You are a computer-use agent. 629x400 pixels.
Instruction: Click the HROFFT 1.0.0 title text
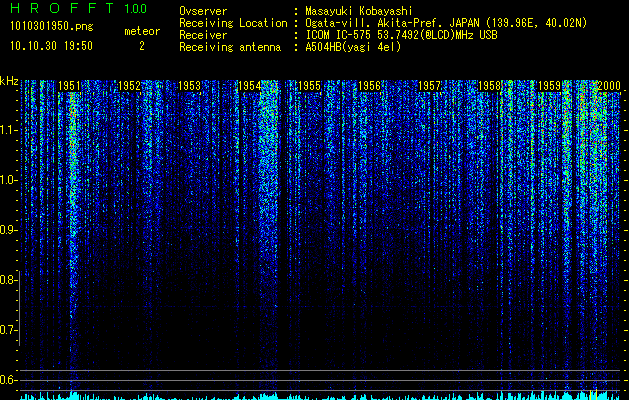[x=79, y=8]
